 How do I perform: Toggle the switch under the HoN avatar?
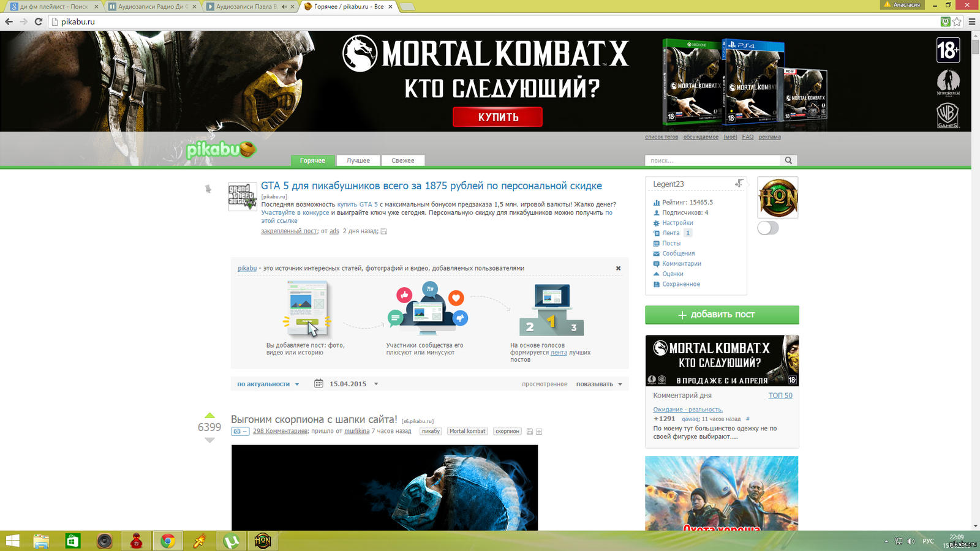point(767,228)
